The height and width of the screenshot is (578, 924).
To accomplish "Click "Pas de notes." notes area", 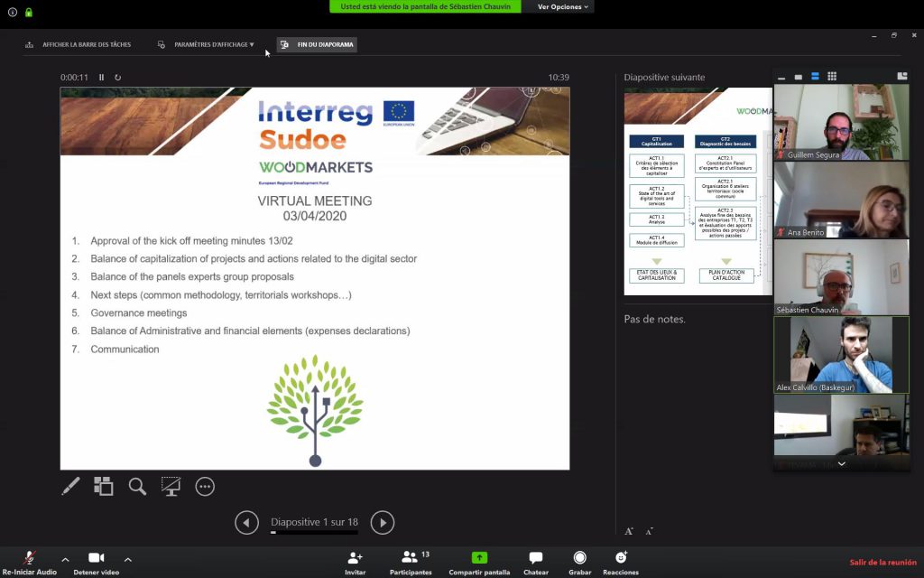I will click(x=655, y=319).
